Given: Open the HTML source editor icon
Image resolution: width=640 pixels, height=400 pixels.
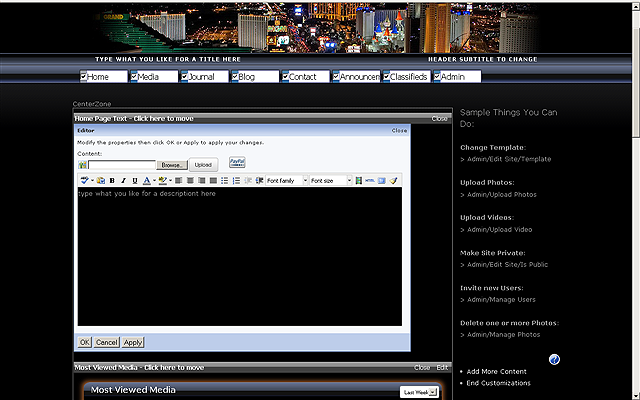Looking at the screenshot, I should (369, 181).
